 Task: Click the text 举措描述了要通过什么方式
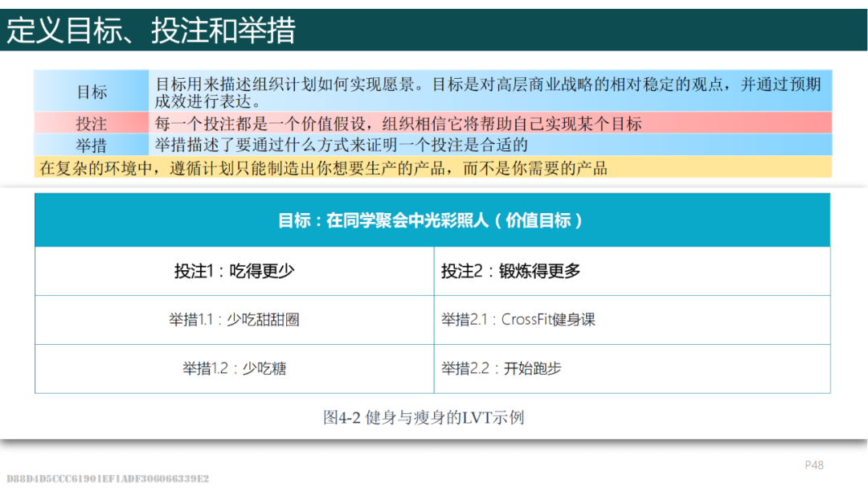coord(341,146)
